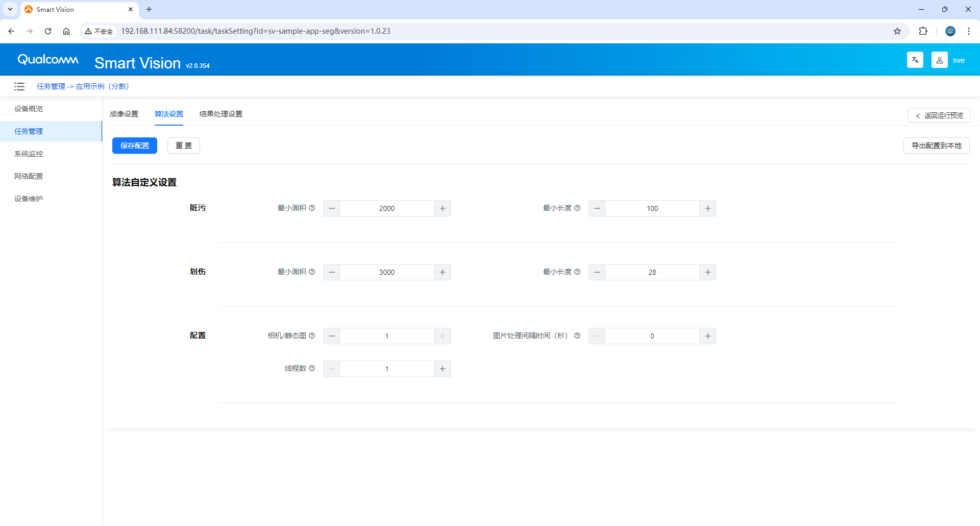Viewport: 980px width, 526px height.
Task: Increase 划伤 最小长度 with plus button
Action: 707,272
